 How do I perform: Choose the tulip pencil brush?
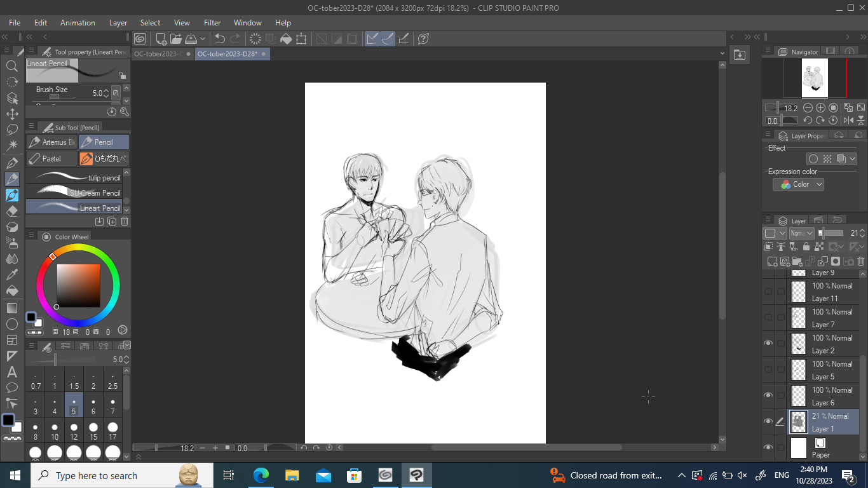point(76,177)
